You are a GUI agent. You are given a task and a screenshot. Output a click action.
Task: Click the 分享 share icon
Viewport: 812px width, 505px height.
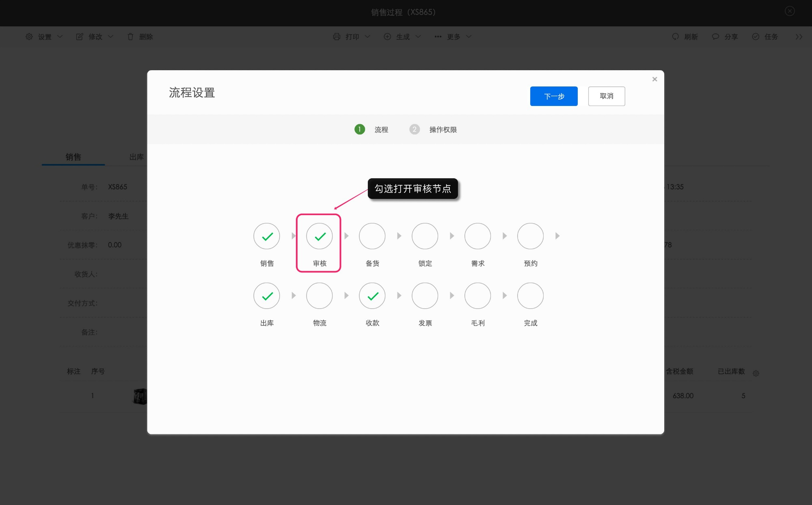715,37
